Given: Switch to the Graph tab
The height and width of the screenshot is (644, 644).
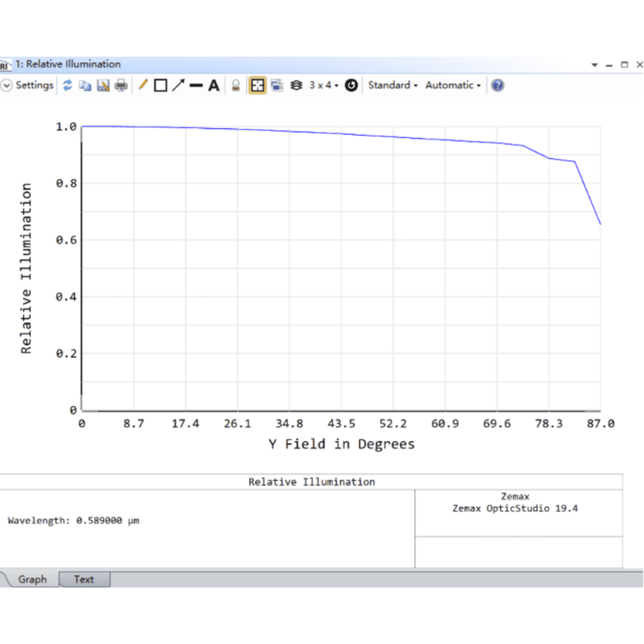Looking at the screenshot, I should click(32, 579).
